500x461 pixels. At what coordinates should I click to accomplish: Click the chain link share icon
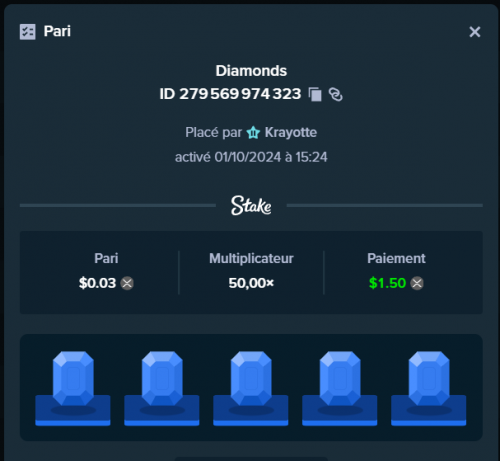coord(335,94)
